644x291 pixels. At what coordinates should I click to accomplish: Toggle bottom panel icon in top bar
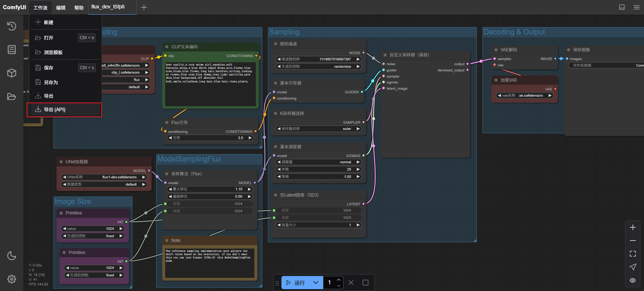click(x=622, y=7)
